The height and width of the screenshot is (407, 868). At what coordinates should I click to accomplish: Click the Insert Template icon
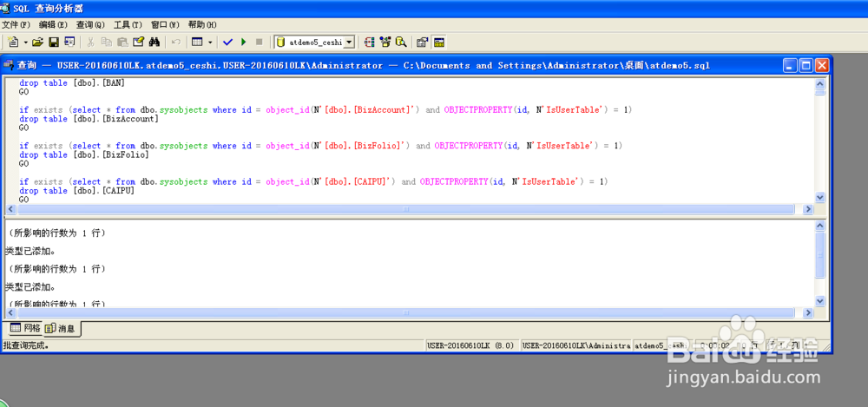click(x=69, y=42)
